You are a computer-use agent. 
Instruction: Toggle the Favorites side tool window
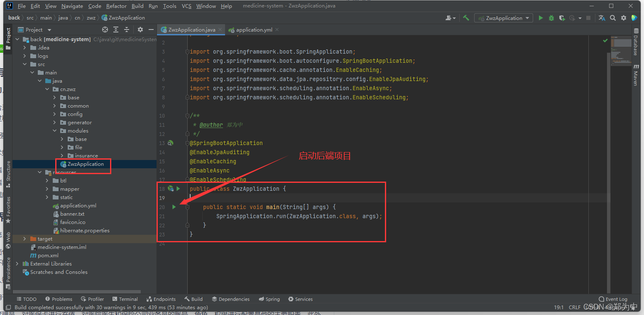pyautogui.click(x=8, y=210)
